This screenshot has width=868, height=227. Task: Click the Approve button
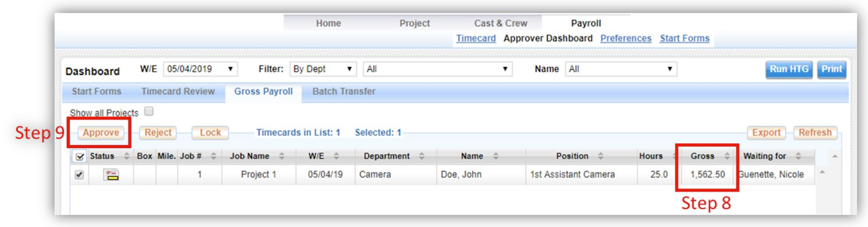(x=101, y=132)
